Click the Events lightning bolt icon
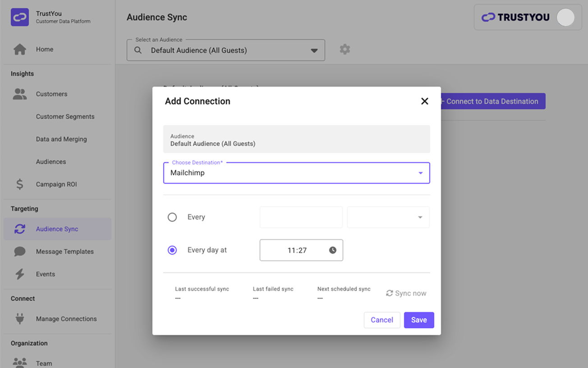This screenshot has height=368, width=588. point(20,274)
